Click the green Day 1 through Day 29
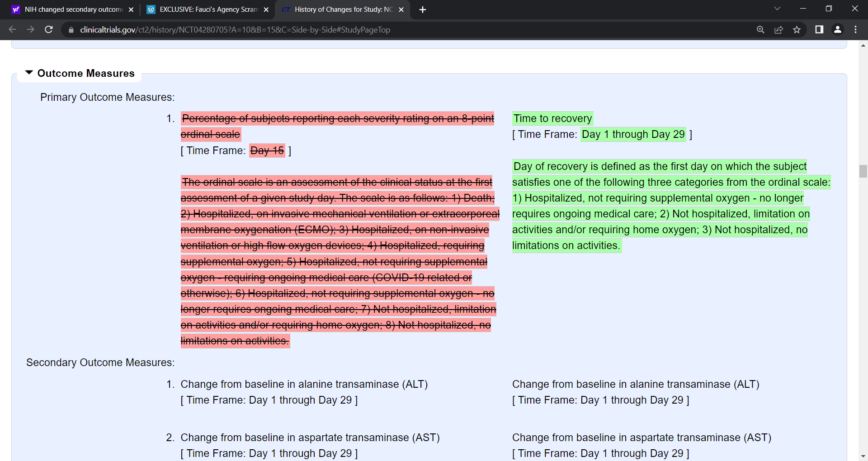The image size is (868, 461). [633, 134]
